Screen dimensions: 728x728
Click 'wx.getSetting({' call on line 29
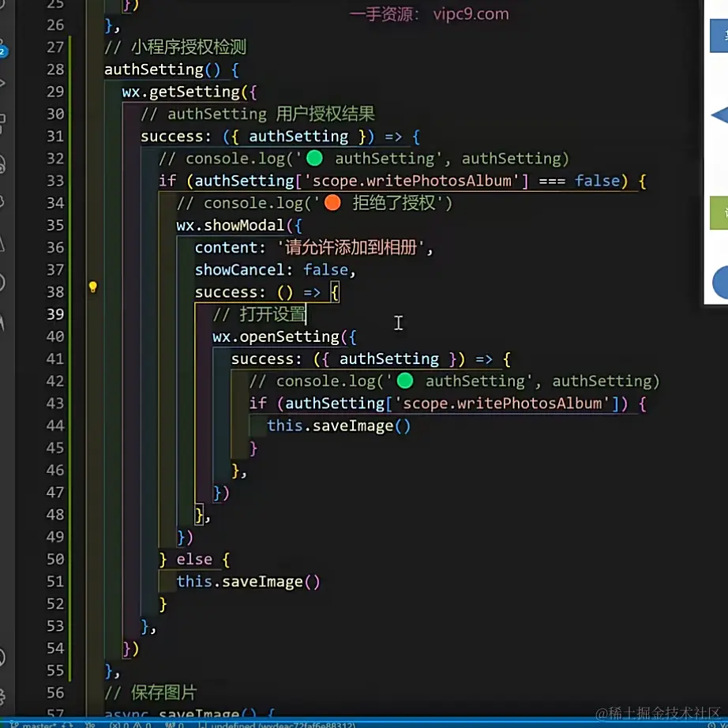[x=190, y=92]
